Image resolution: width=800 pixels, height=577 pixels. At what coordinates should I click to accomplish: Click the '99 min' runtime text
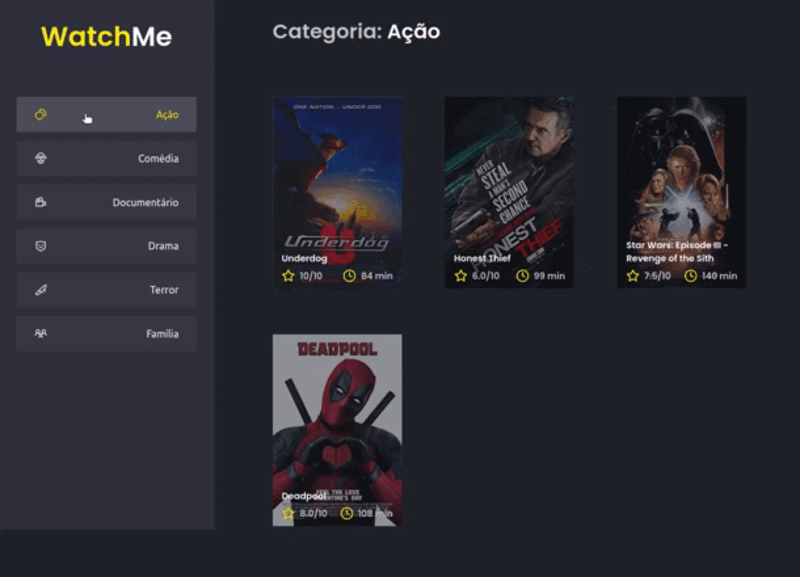point(549,276)
